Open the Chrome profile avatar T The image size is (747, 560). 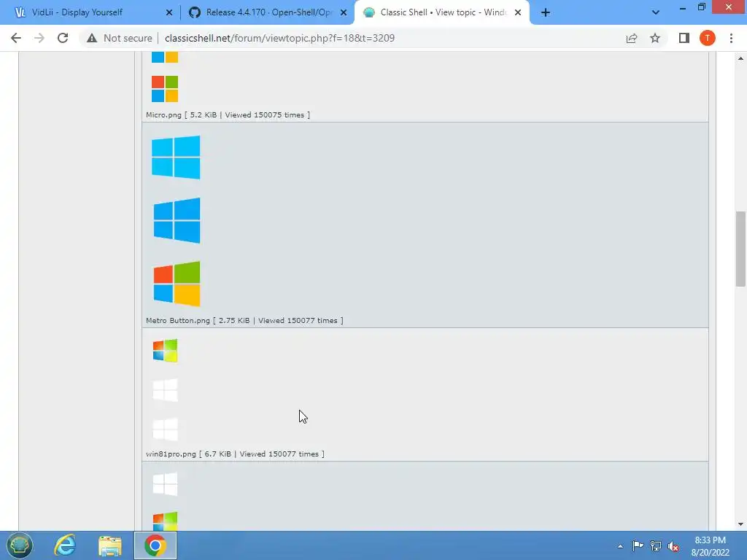point(708,38)
